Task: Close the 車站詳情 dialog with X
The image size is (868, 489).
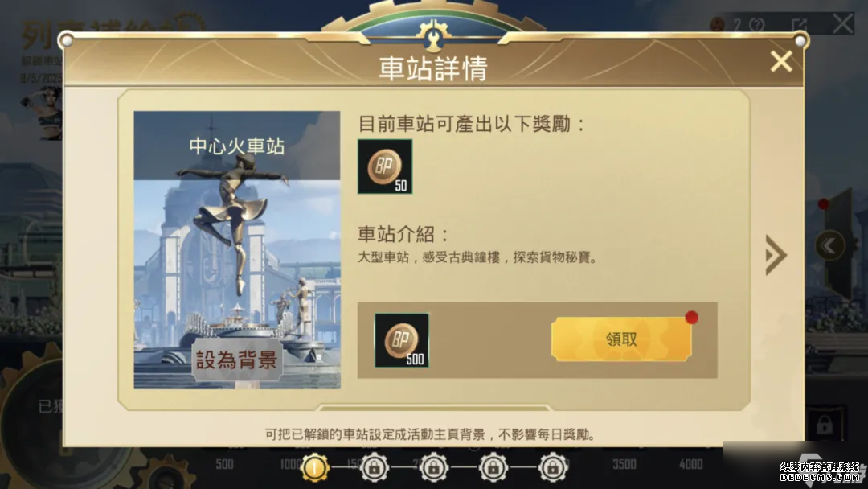Action: (781, 61)
